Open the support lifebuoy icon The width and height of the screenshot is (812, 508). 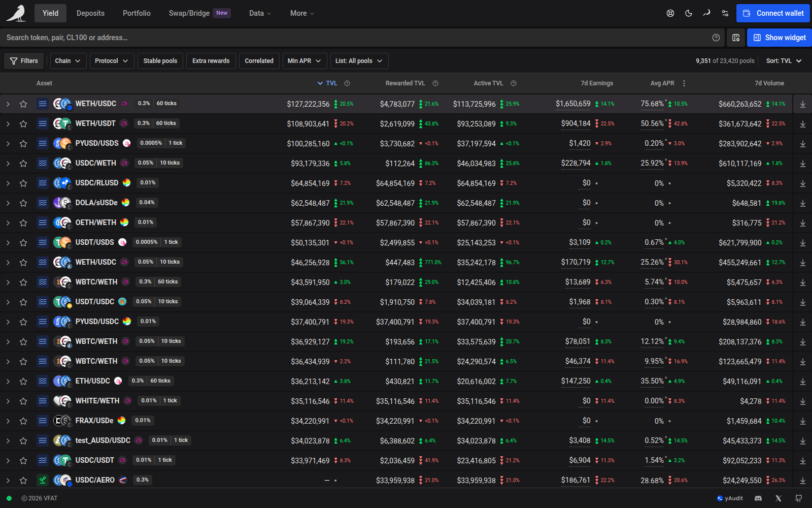[670, 13]
